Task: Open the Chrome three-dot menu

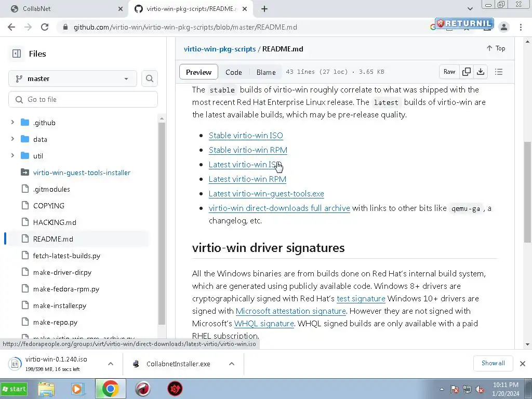Action: click(x=521, y=27)
